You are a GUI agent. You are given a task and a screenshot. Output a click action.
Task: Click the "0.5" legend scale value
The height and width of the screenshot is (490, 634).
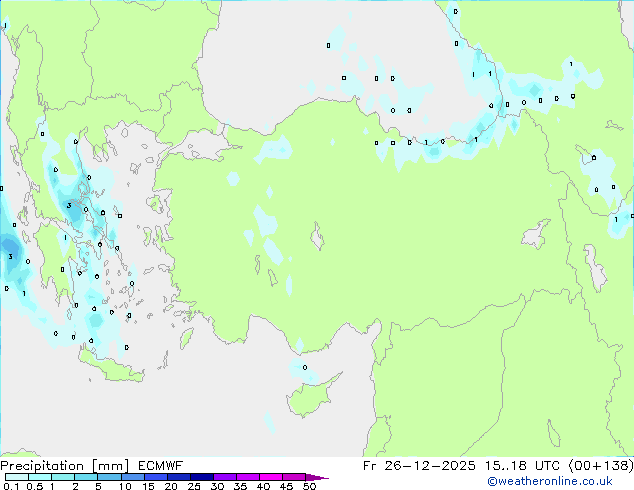pos(35,486)
